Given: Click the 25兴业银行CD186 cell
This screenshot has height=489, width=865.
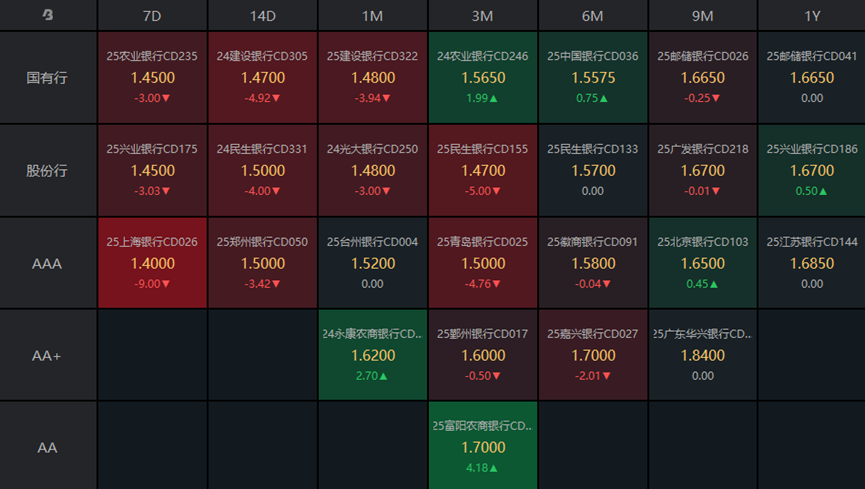Looking at the screenshot, I should pyautogui.click(x=812, y=170).
